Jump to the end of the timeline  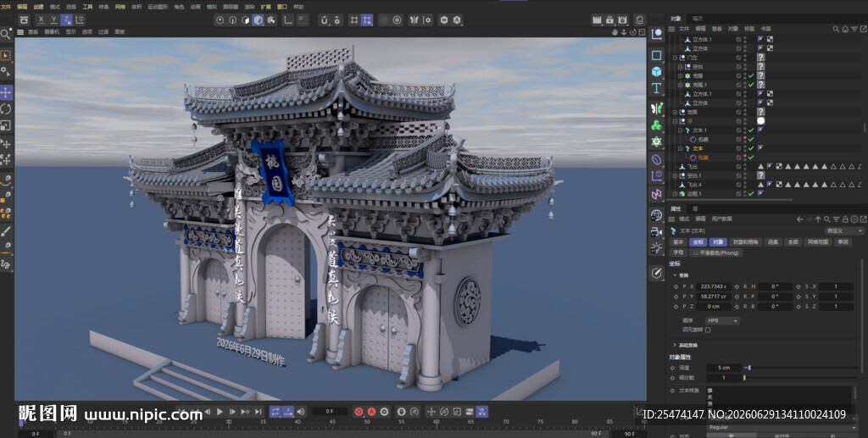(x=258, y=412)
